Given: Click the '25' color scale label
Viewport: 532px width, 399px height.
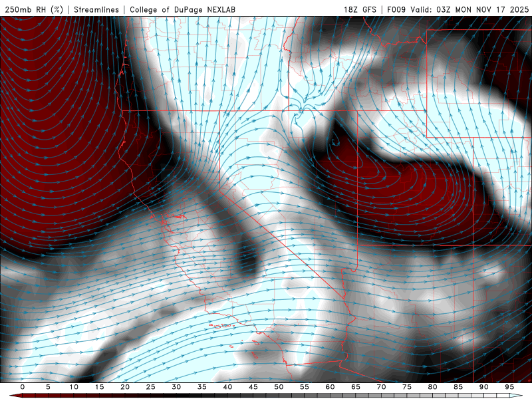Looking at the screenshot, I should (x=151, y=387).
